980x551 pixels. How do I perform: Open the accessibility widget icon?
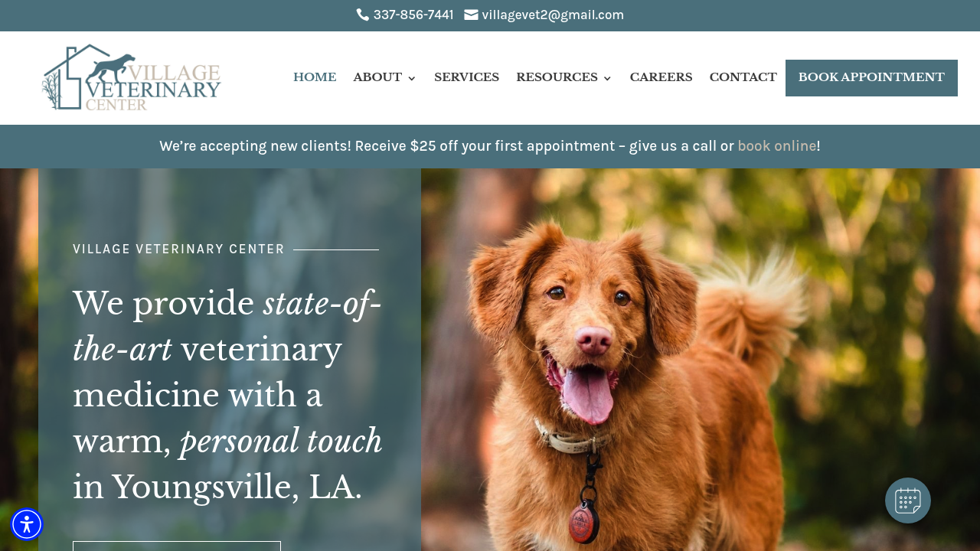27,524
